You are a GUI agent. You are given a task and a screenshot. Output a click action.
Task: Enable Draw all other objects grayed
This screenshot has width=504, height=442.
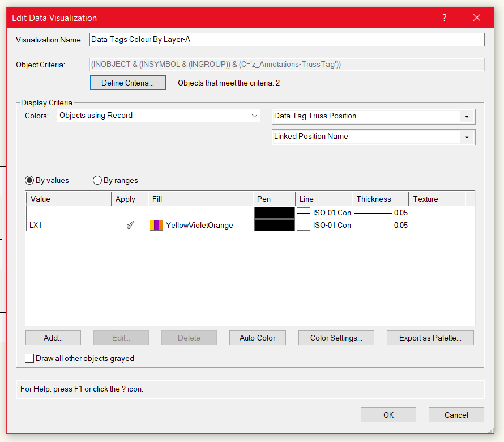click(29, 358)
